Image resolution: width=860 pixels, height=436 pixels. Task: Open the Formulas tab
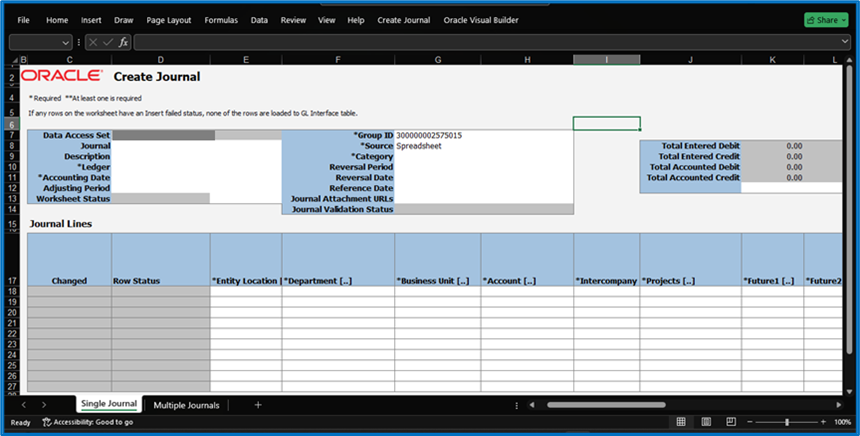tap(221, 20)
